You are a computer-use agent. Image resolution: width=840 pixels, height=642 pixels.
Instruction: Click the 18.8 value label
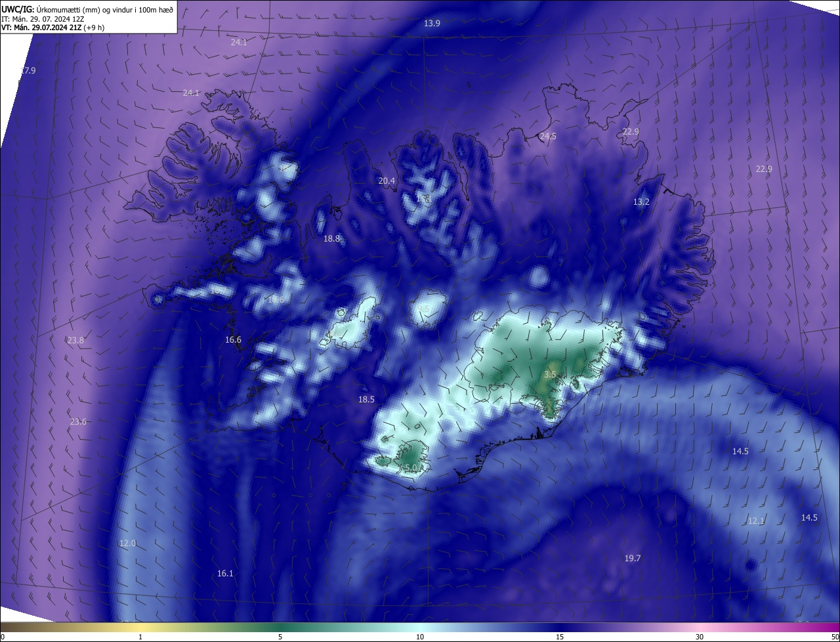[x=332, y=238]
